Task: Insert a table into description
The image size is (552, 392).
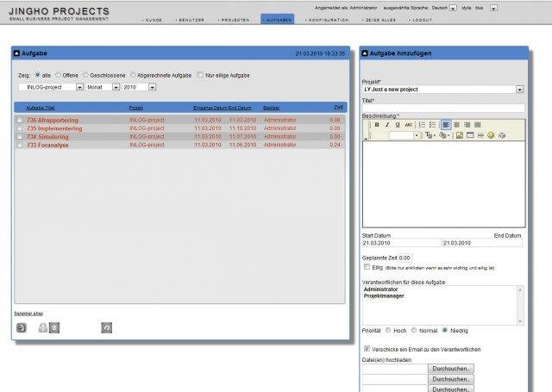Action: click(x=470, y=135)
